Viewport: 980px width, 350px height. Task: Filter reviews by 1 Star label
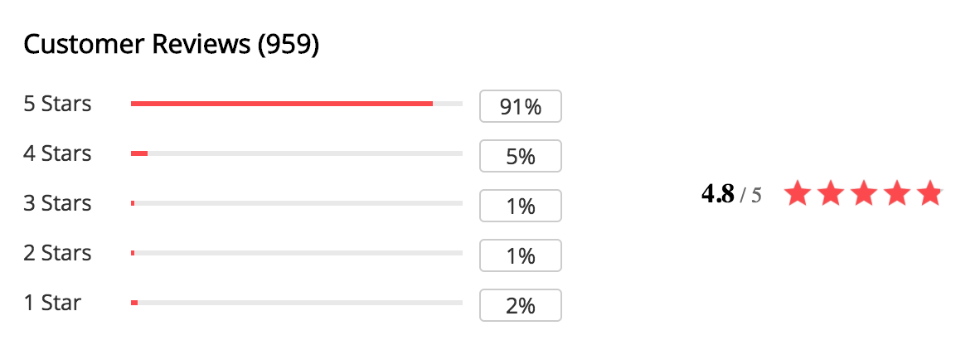(52, 303)
